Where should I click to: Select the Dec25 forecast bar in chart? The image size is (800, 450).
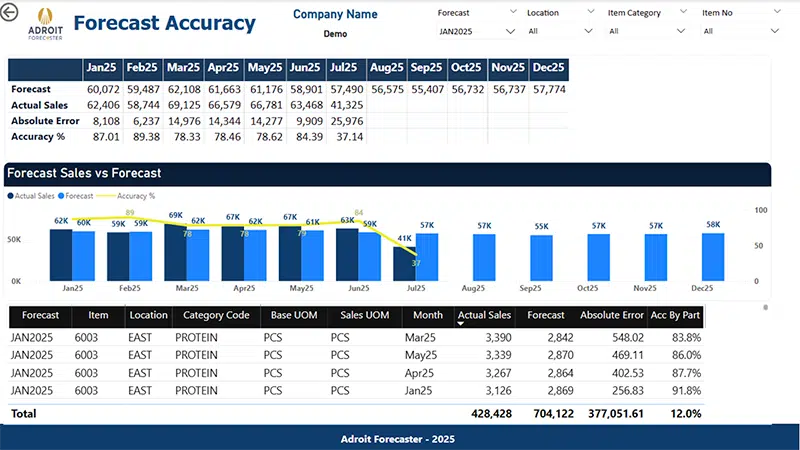(713, 258)
